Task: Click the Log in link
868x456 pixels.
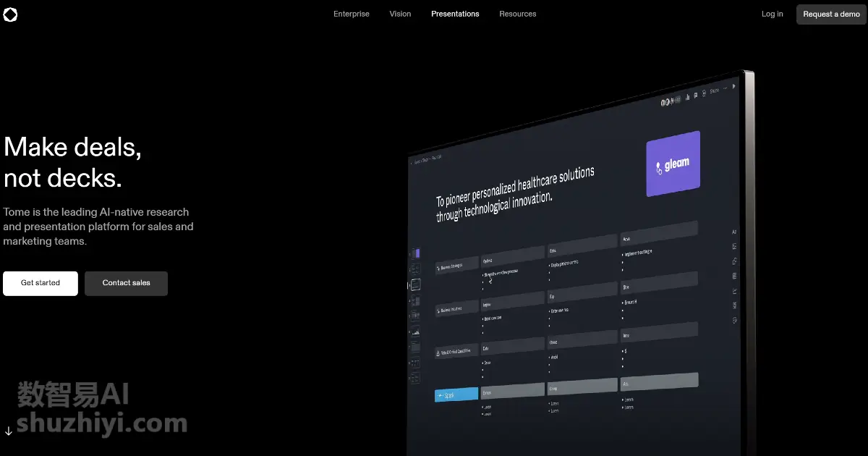Action: (x=772, y=14)
